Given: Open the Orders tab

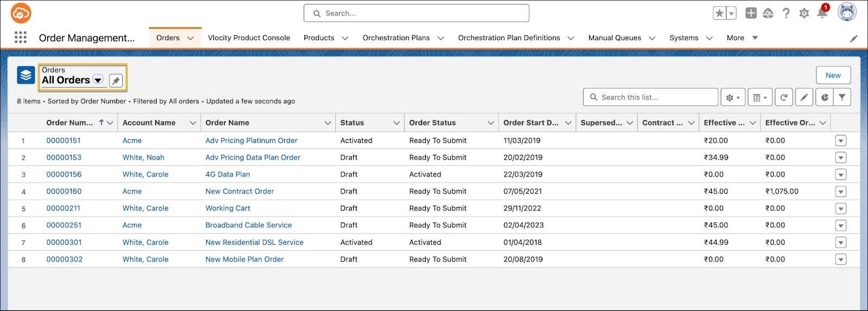Looking at the screenshot, I should (168, 37).
